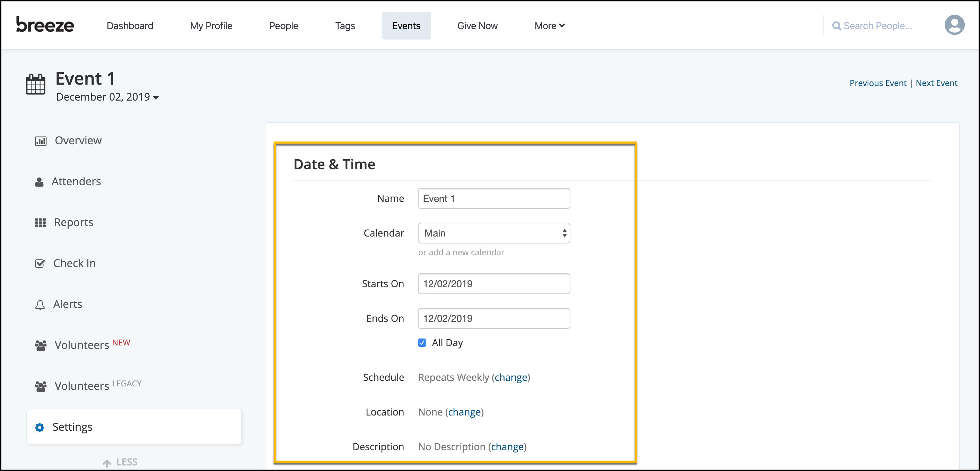Click the LESS up arrow icon
The width and height of the screenshot is (980, 471).
point(107,463)
